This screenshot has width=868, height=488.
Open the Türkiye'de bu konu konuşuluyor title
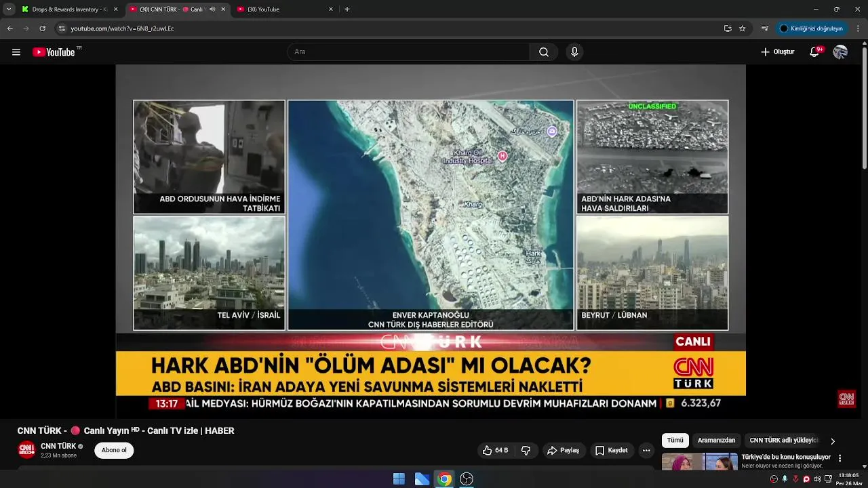[x=786, y=457]
